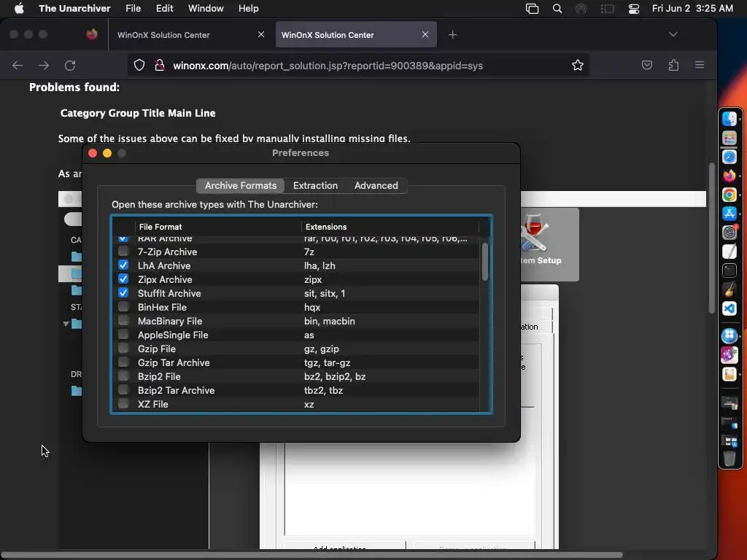Open the Firefox extensions icon
Screen dimensions: 747x560
[673, 65]
